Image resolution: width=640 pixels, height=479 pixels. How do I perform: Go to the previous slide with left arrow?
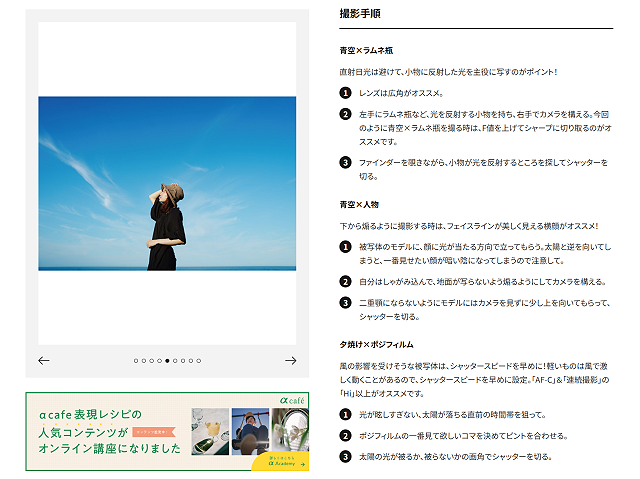click(x=44, y=360)
